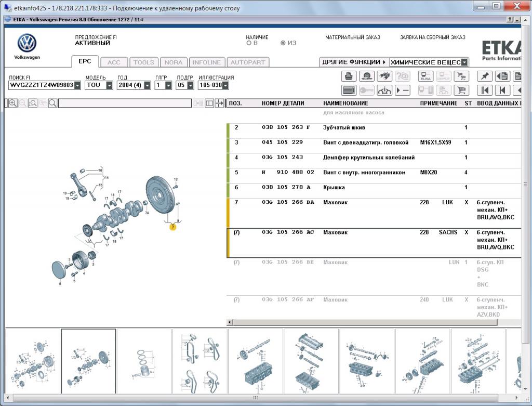Click the pushpin icon
Image resolution: width=532 pixels, height=406 pixels.
(x=485, y=76)
